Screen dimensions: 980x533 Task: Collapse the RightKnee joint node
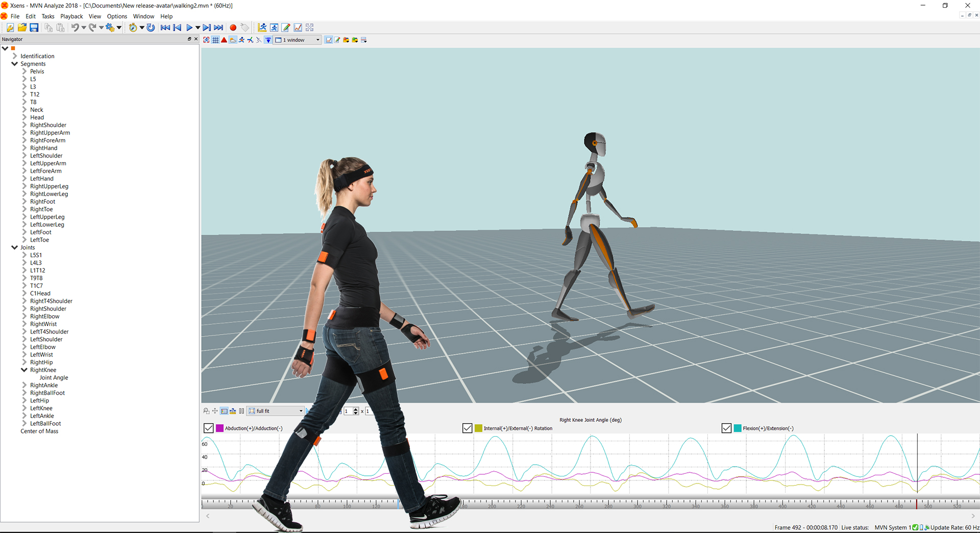pos(24,370)
